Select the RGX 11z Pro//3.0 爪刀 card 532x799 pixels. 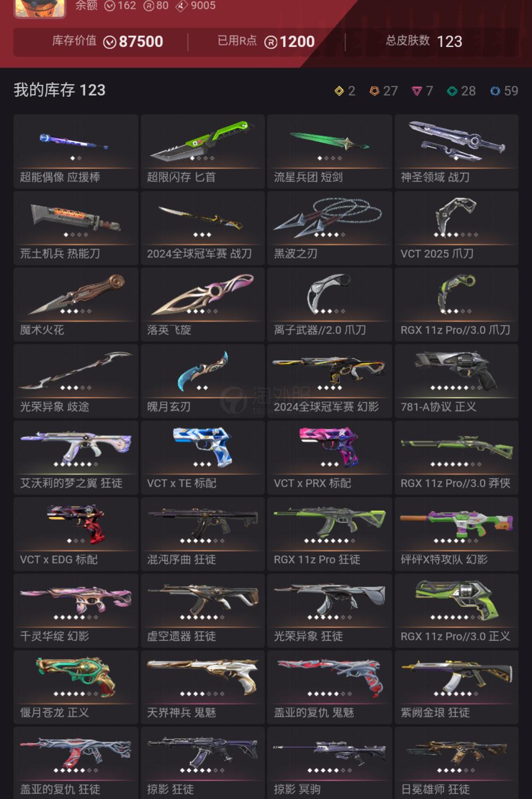pyautogui.click(x=456, y=304)
